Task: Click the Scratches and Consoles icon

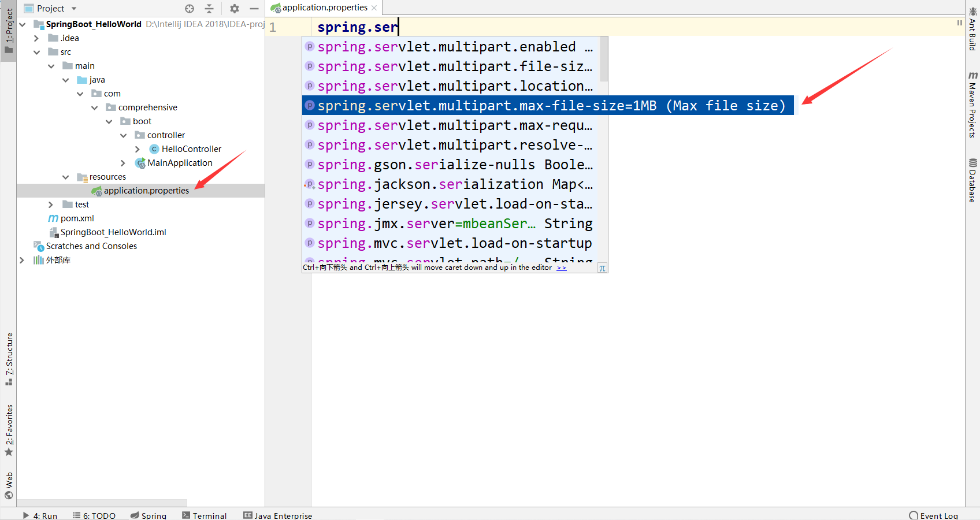Action: [39, 246]
